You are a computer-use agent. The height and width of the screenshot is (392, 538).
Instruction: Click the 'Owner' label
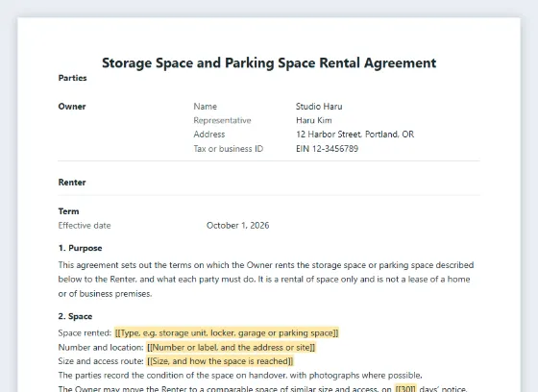click(x=72, y=107)
